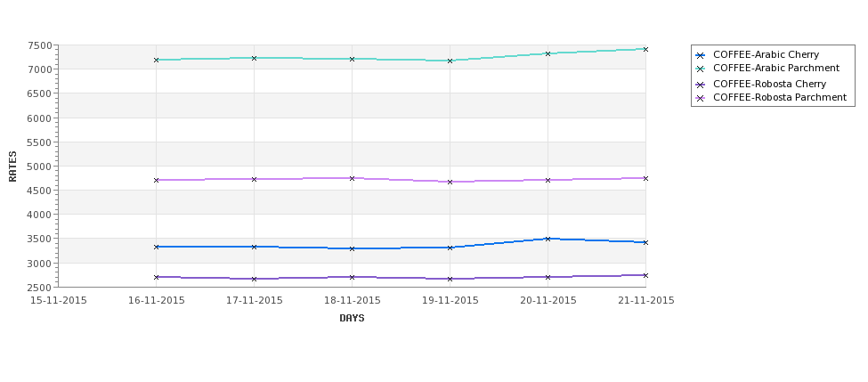Click Arabic Cherry data point on 18-11-2015

[352, 248]
